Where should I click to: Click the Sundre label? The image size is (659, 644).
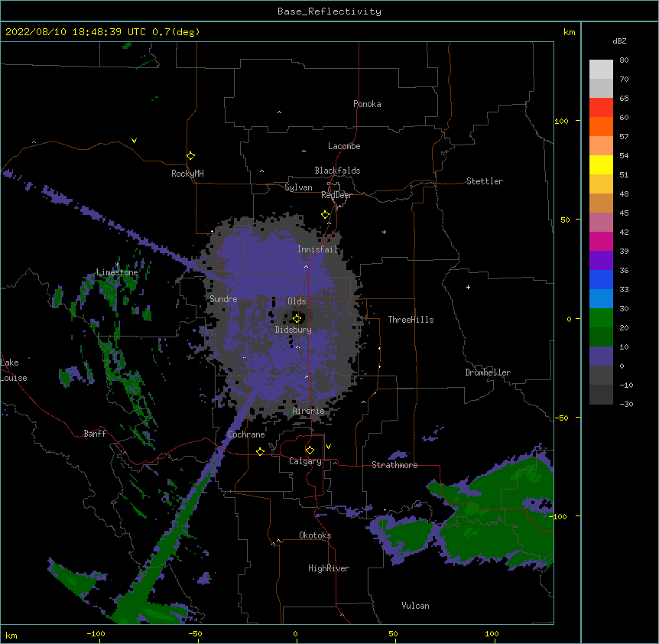pyautogui.click(x=223, y=299)
